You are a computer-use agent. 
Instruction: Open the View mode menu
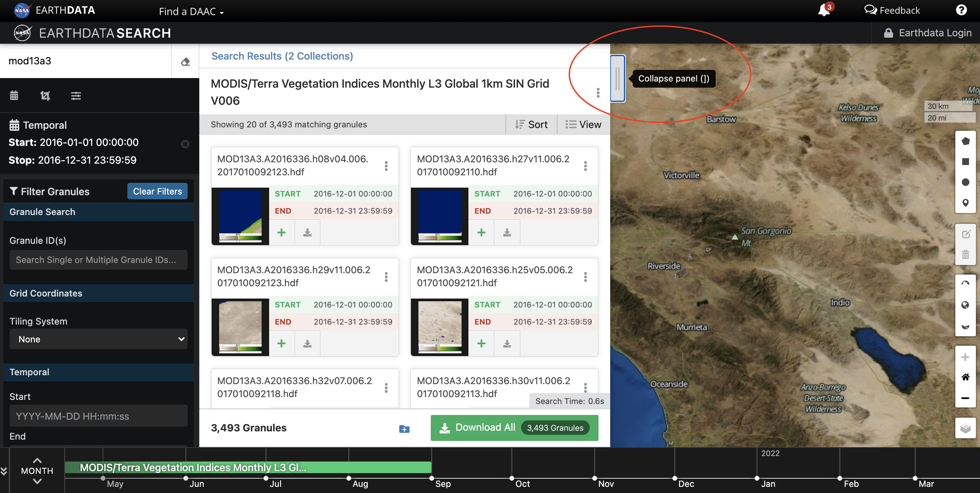pyautogui.click(x=583, y=124)
